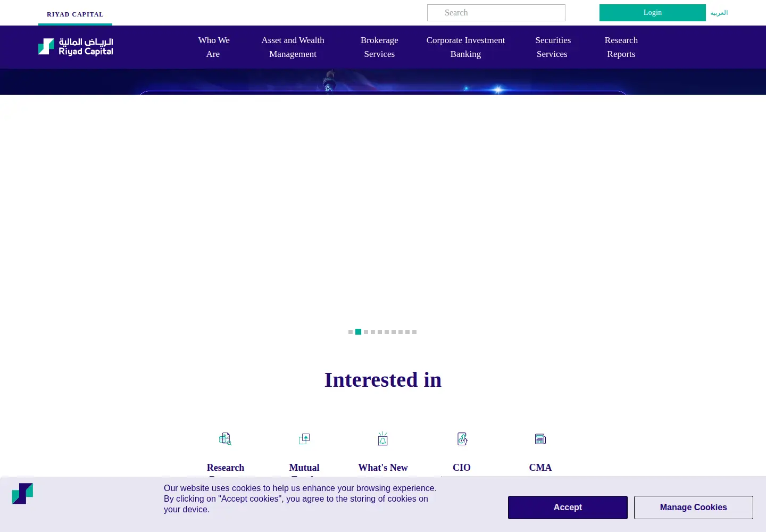Click the Interested in heading
The height and width of the screenshot is (532, 766).
click(383, 380)
